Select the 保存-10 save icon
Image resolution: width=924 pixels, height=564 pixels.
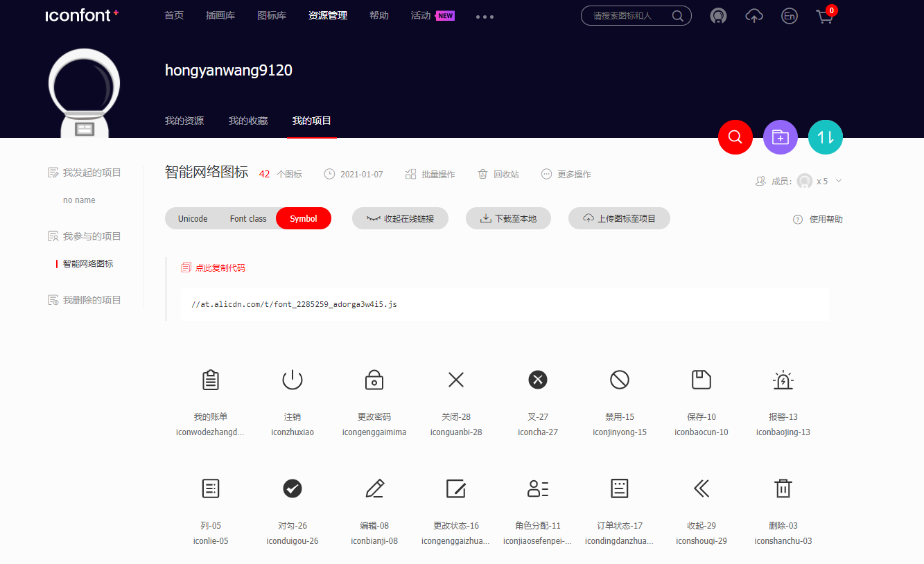tap(701, 380)
